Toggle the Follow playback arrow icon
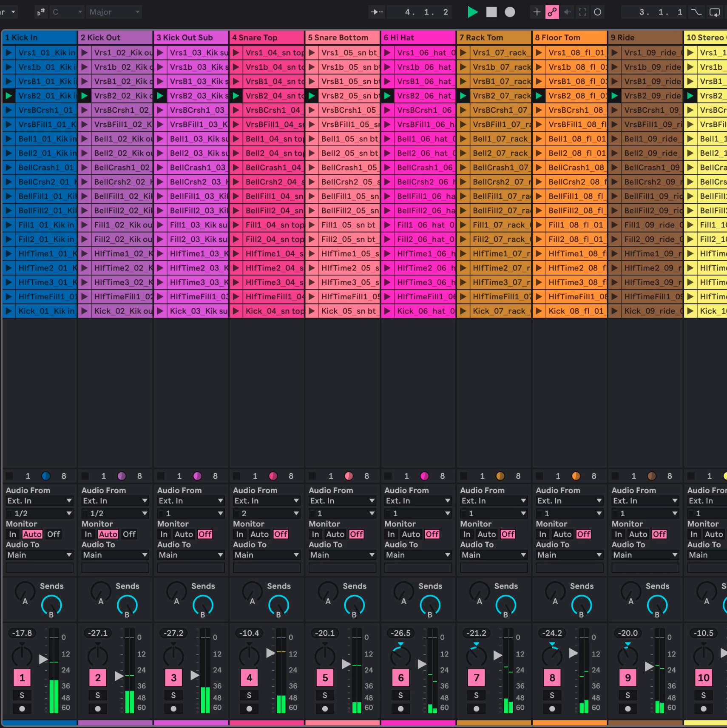 376,12
